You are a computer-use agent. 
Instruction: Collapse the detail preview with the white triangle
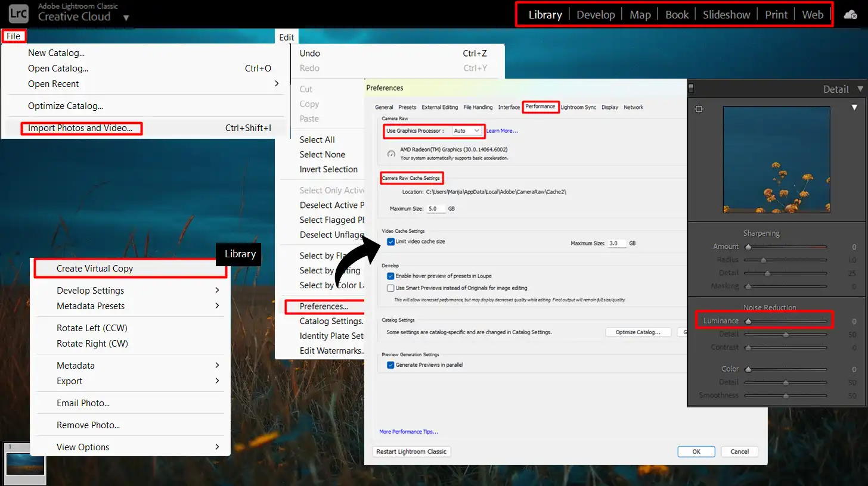pyautogui.click(x=854, y=108)
